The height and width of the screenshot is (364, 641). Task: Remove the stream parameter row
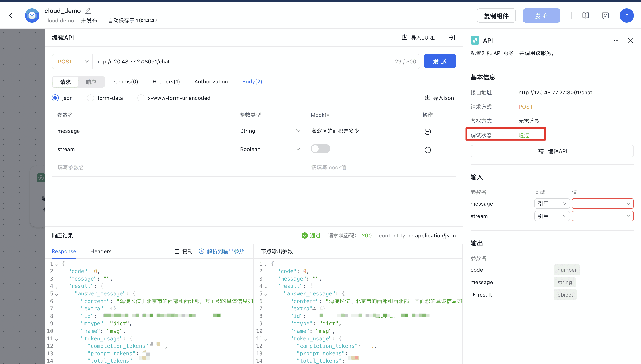click(x=428, y=150)
